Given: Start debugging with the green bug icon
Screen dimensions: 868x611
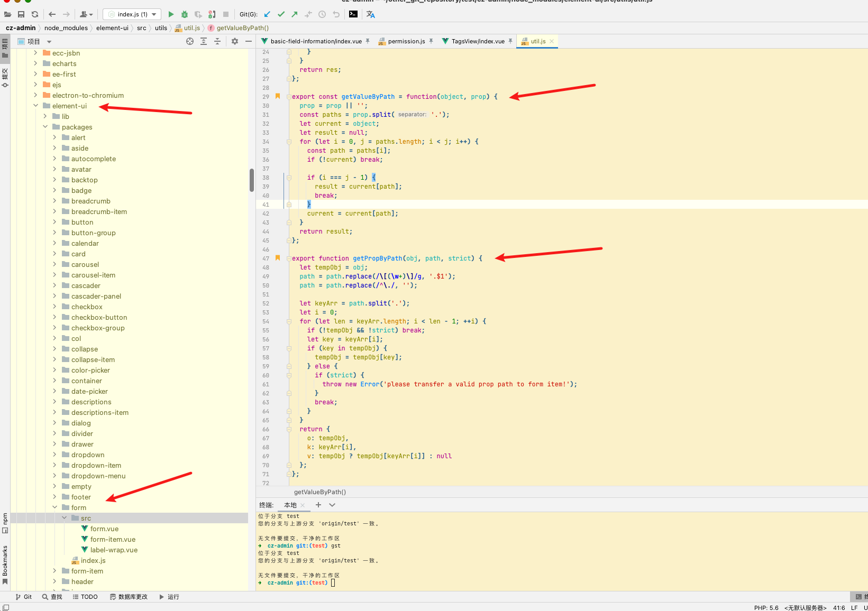Looking at the screenshot, I should point(185,14).
